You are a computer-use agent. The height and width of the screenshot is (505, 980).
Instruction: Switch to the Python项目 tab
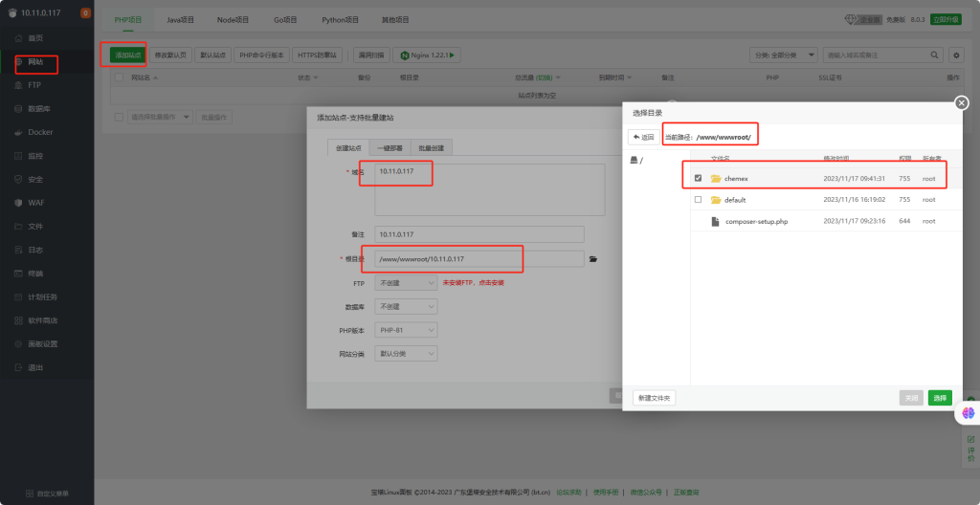pos(340,19)
